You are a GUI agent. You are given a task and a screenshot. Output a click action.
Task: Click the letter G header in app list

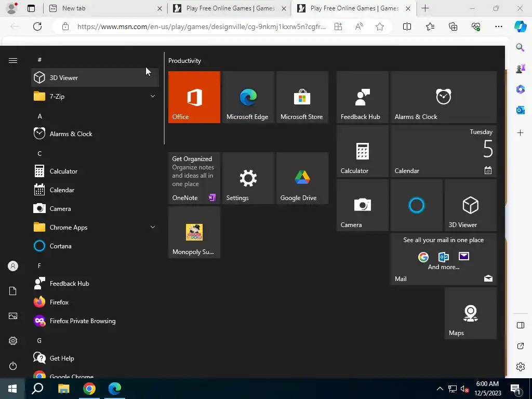39,341
